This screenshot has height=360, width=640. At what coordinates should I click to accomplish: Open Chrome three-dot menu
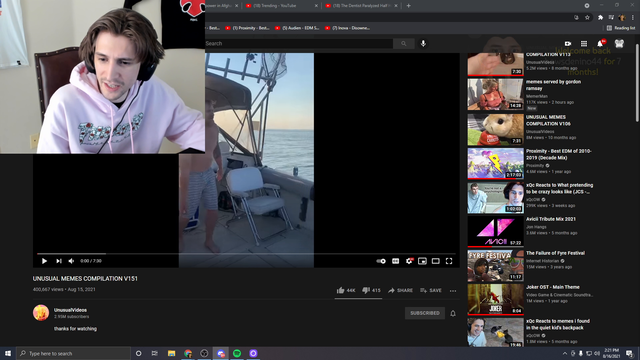[x=633, y=18]
